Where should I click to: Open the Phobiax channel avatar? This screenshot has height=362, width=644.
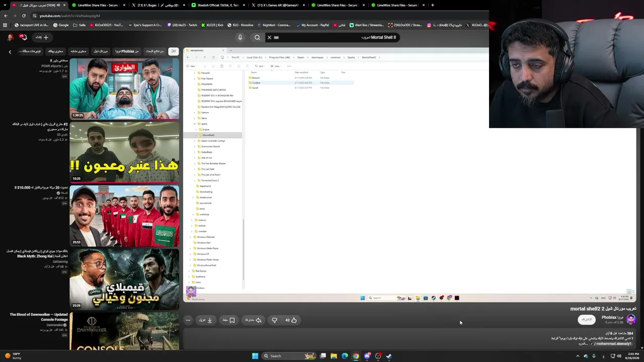click(x=631, y=319)
